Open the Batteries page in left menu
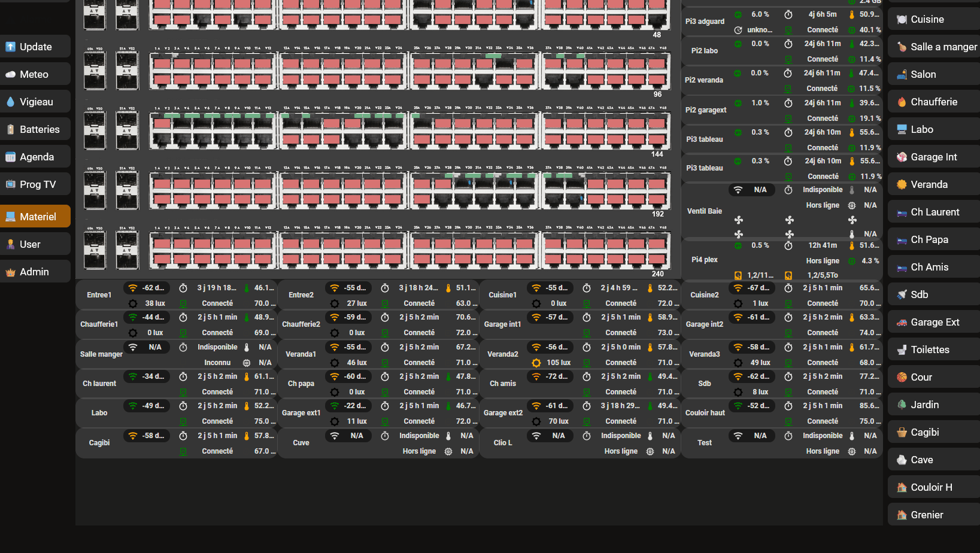This screenshot has height=553, width=980. coord(35,129)
